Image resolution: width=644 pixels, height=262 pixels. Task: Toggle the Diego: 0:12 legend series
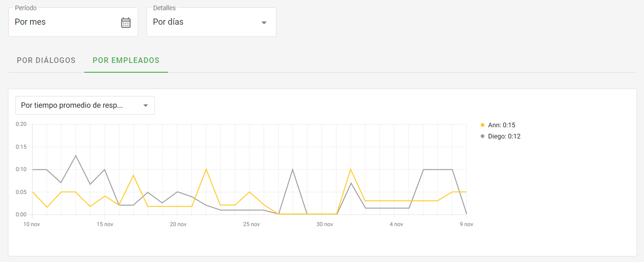[x=504, y=137]
